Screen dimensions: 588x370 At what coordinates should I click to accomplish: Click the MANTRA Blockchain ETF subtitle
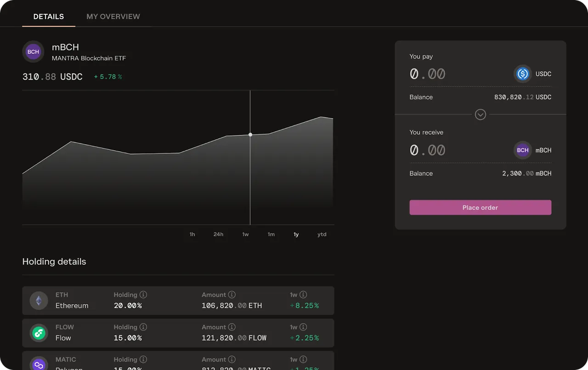[89, 58]
